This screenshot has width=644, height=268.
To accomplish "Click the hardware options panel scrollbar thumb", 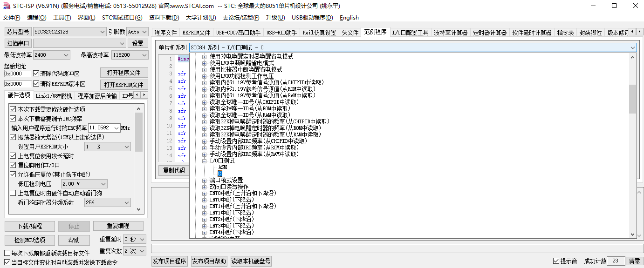I will [138, 132].
